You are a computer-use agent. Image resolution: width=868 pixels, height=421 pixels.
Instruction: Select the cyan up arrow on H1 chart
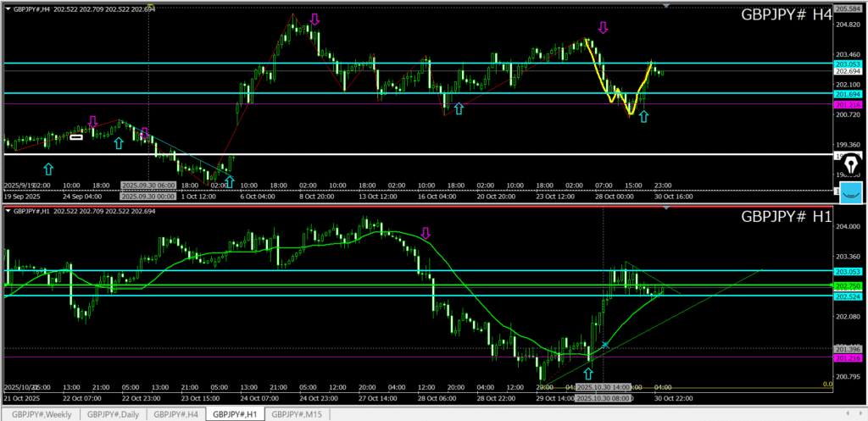pos(588,373)
